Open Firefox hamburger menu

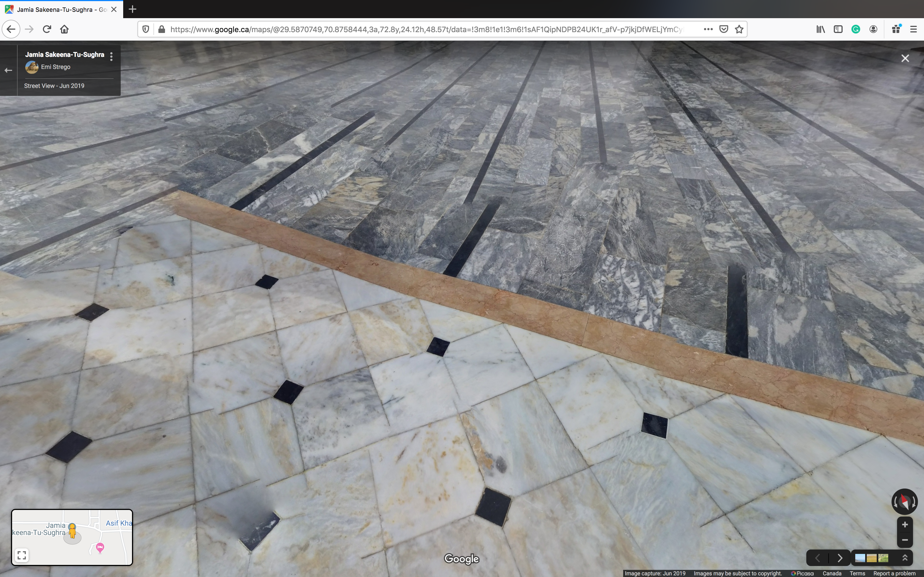coord(913,29)
